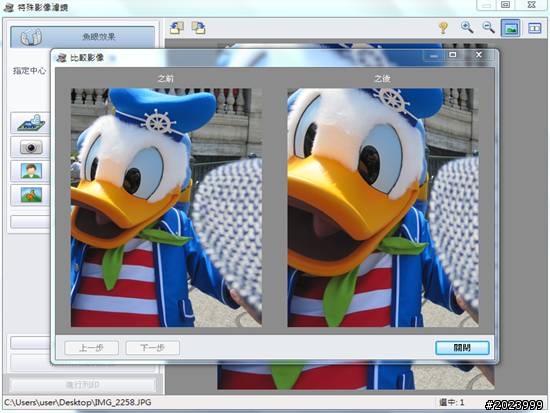The height and width of the screenshot is (413, 550).
Task: Select the miniature landscape effect icon
Action: click(31, 123)
